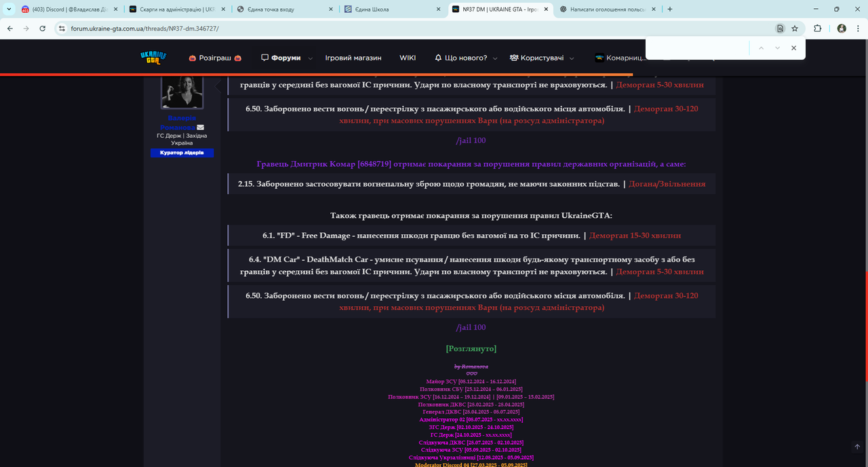Image resolution: width=868 pixels, height=467 pixels.
Task: Open the Що нового? section
Action: 461,58
